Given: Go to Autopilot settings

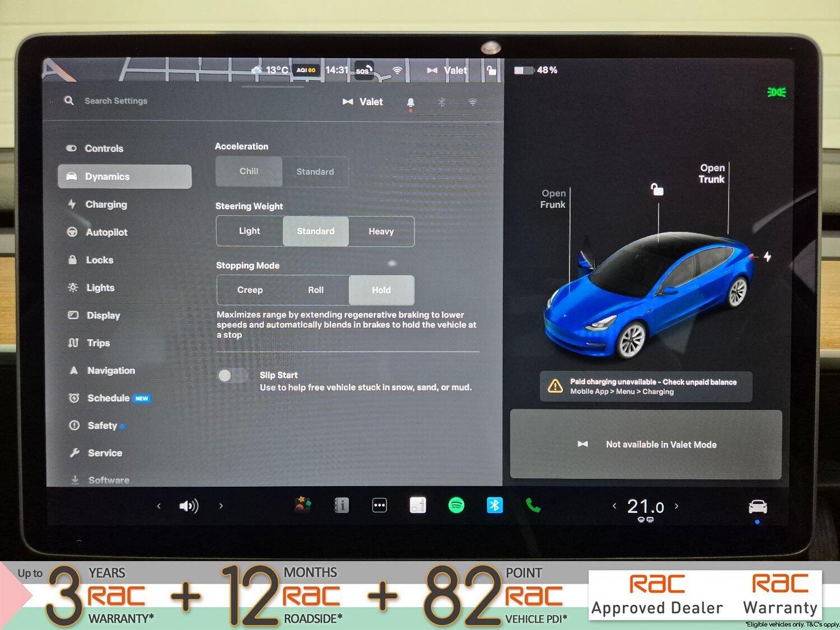Looking at the screenshot, I should (106, 232).
